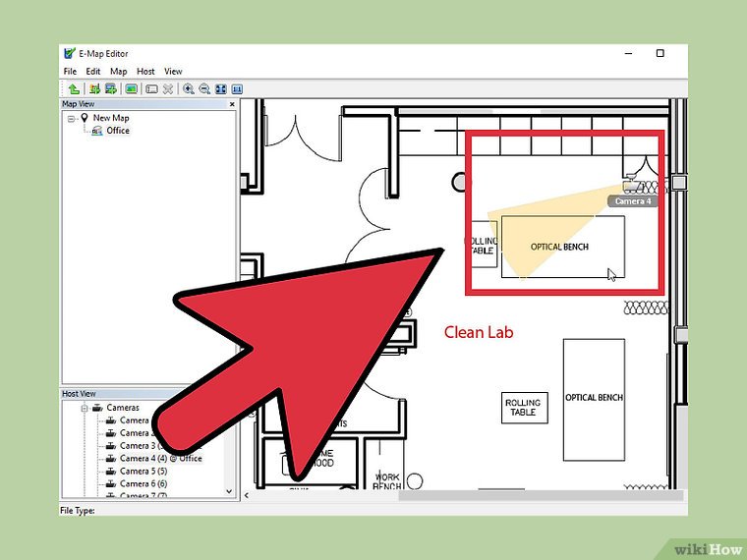Open the File menu
The width and height of the screenshot is (747, 560).
click(70, 71)
